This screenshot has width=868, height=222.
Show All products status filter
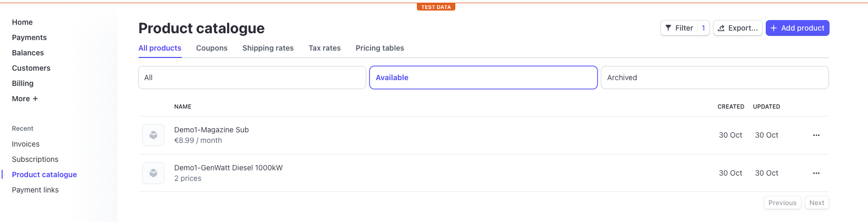point(252,78)
